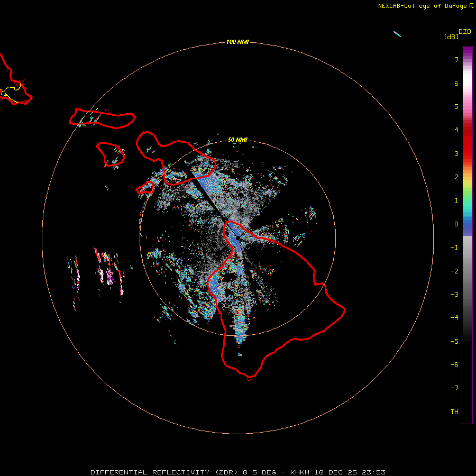
Task: Click the 1 value on color scale
Action: 456,200
